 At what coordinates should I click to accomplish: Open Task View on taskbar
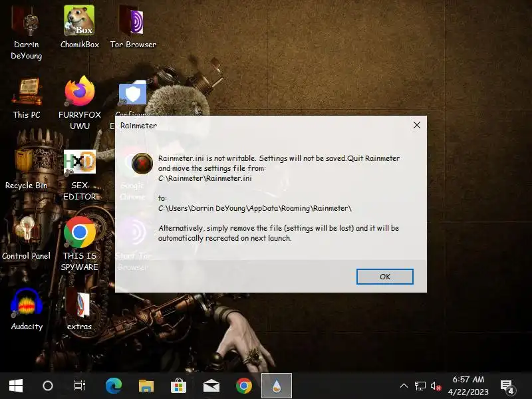pyautogui.click(x=80, y=386)
